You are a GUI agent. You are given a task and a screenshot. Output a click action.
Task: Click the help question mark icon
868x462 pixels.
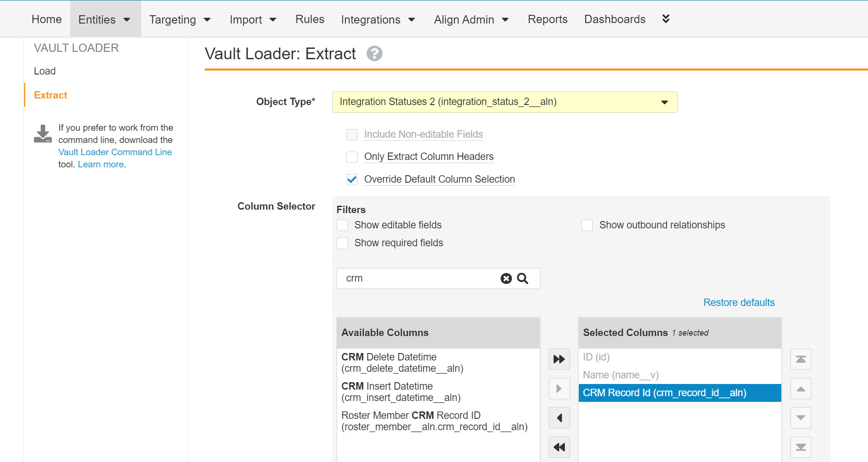pyautogui.click(x=374, y=54)
